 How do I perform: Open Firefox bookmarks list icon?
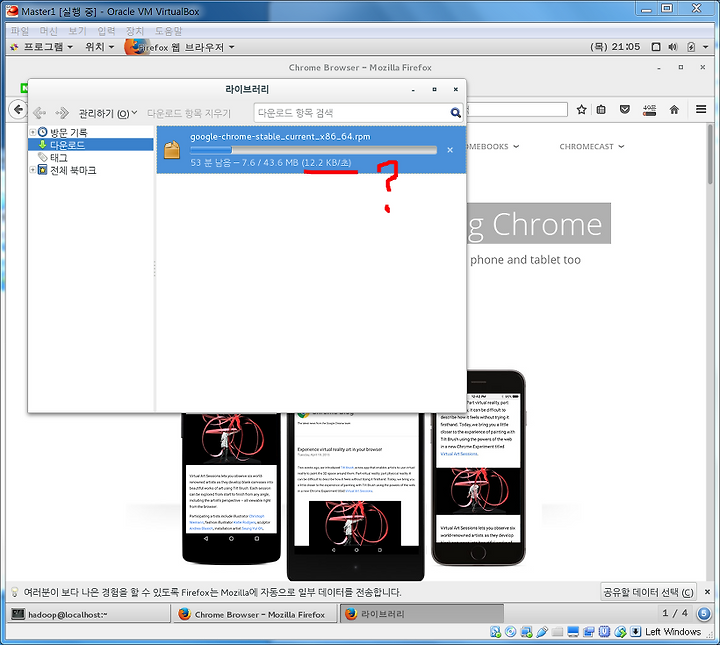point(601,109)
